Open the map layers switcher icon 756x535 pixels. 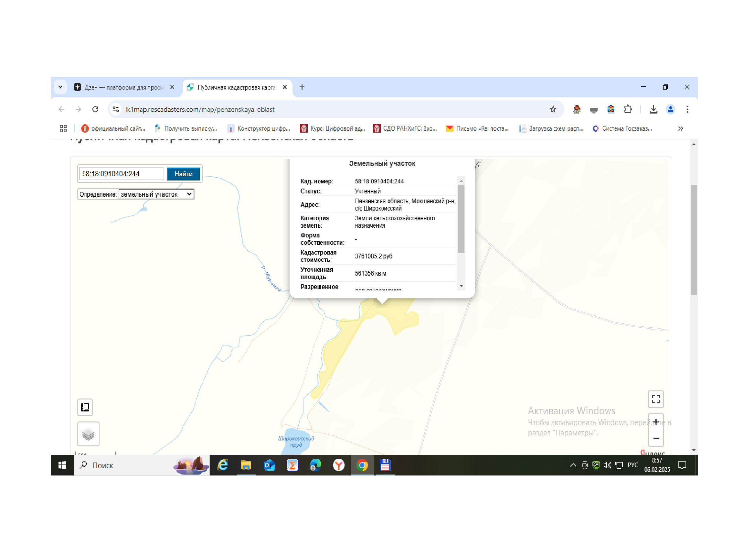(x=88, y=434)
